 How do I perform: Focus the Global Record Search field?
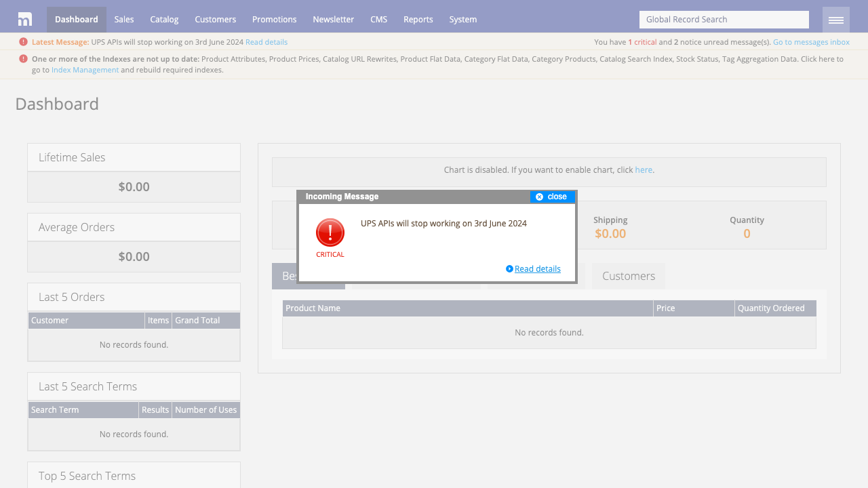coord(724,20)
